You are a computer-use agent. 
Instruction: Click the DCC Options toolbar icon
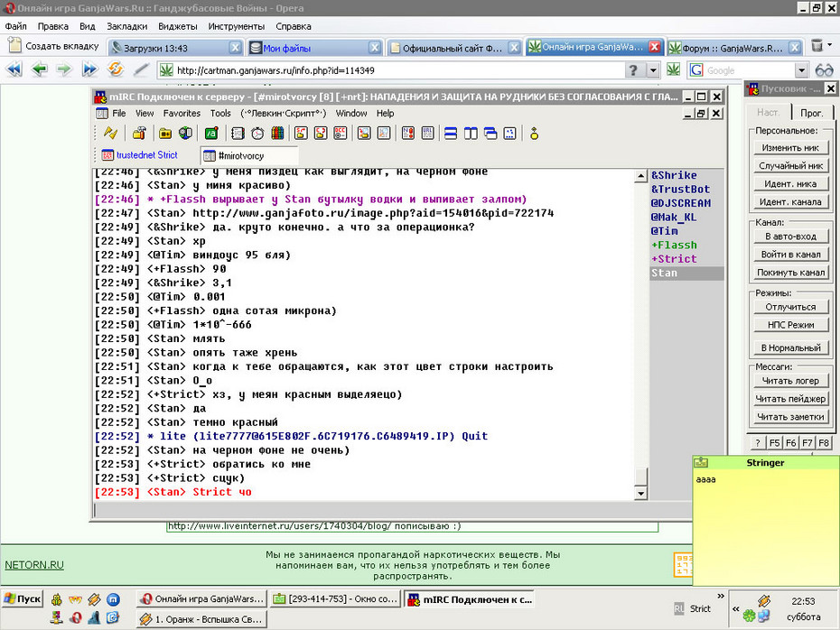[x=341, y=134]
